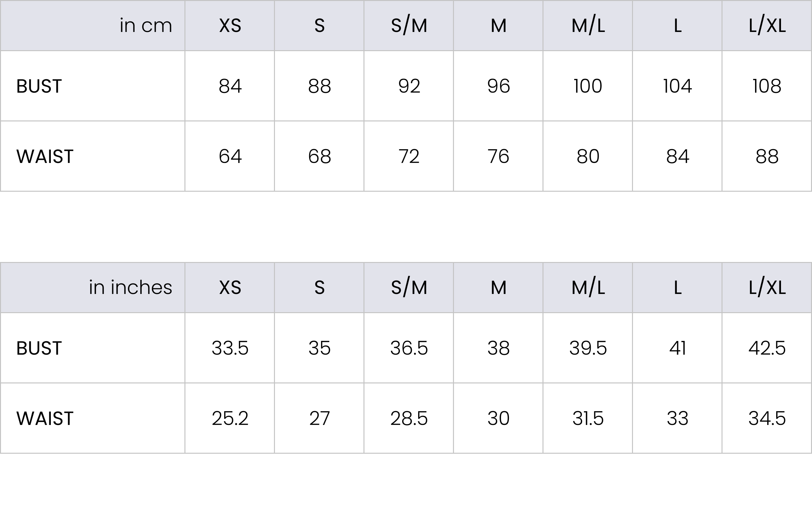Click the waist value 34.5
The image size is (812, 524).
(x=767, y=419)
